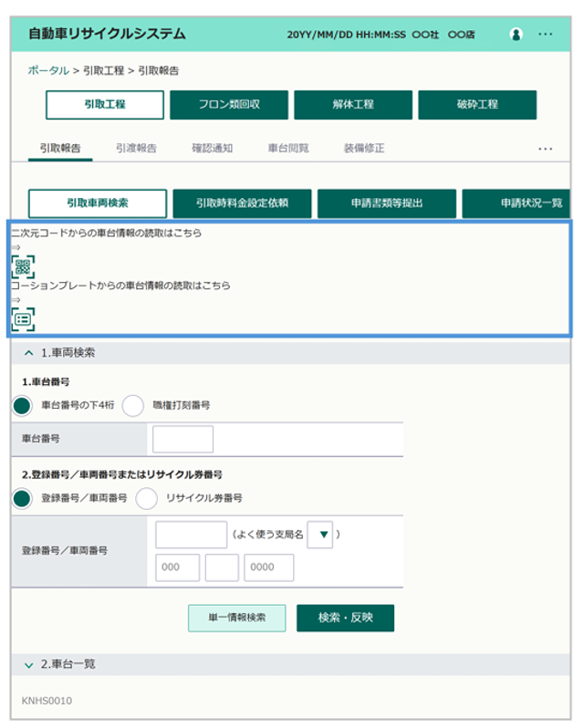Click the QR code scan icon
Image resolution: width=584 pixels, height=728 pixels.
[23, 267]
